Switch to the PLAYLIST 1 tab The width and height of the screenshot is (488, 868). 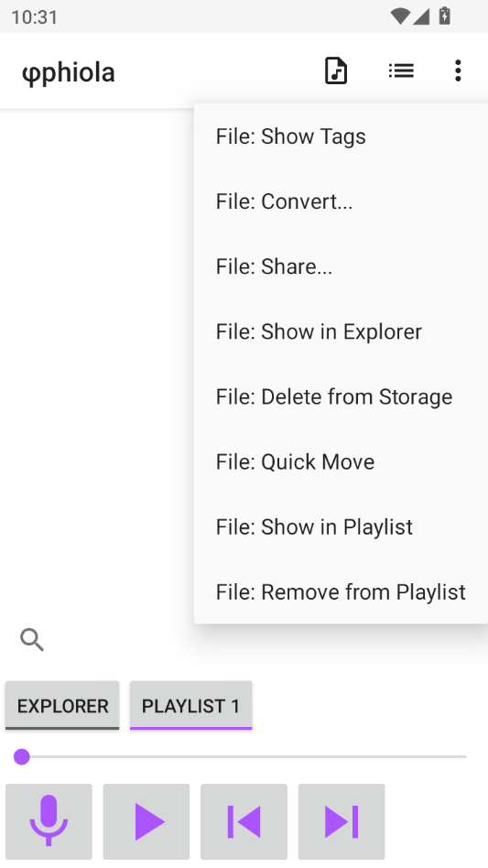pyautogui.click(x=190, y=705)
